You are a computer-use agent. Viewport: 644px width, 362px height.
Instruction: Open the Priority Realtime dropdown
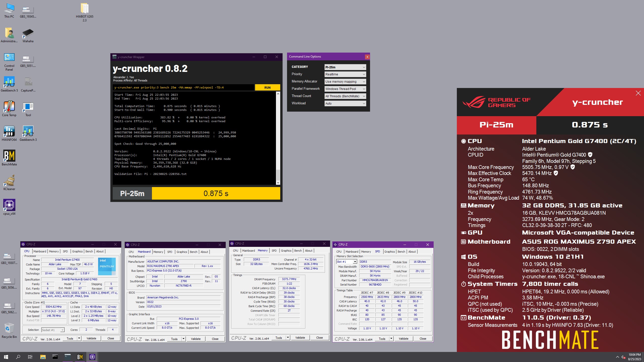[x=345, y=74]
